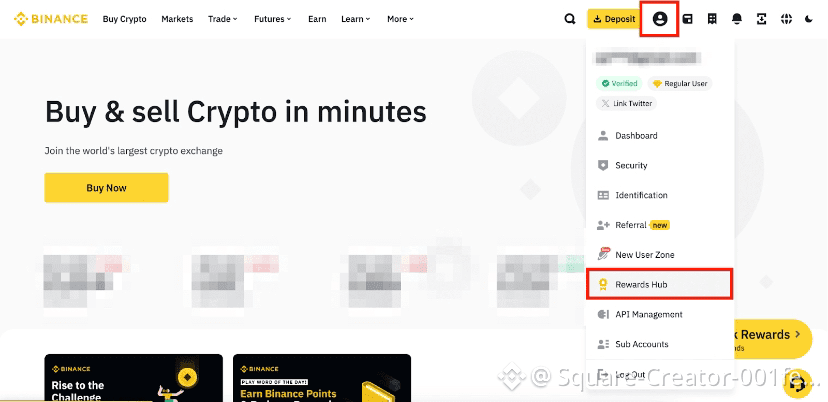The height and width of the screenshot is (402, 828).
Task: Expand the Futures dropdown menu
Action: [272, 19]
